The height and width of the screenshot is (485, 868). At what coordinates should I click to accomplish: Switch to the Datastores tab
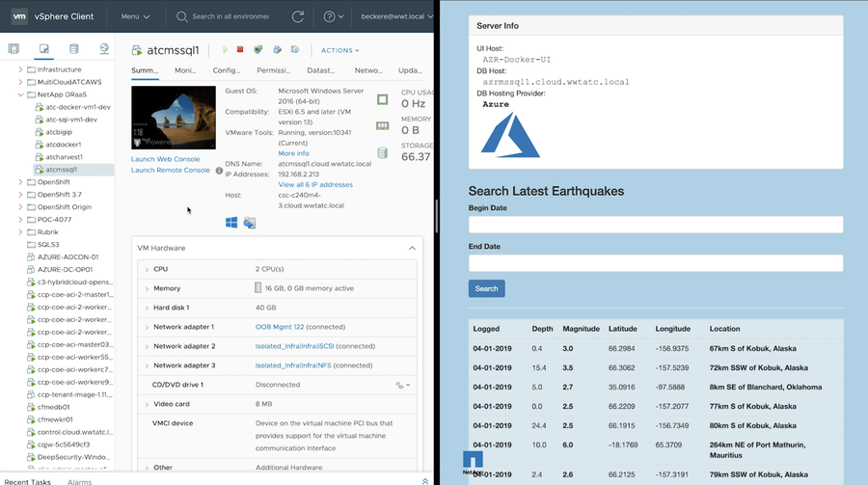click(321, 70)
